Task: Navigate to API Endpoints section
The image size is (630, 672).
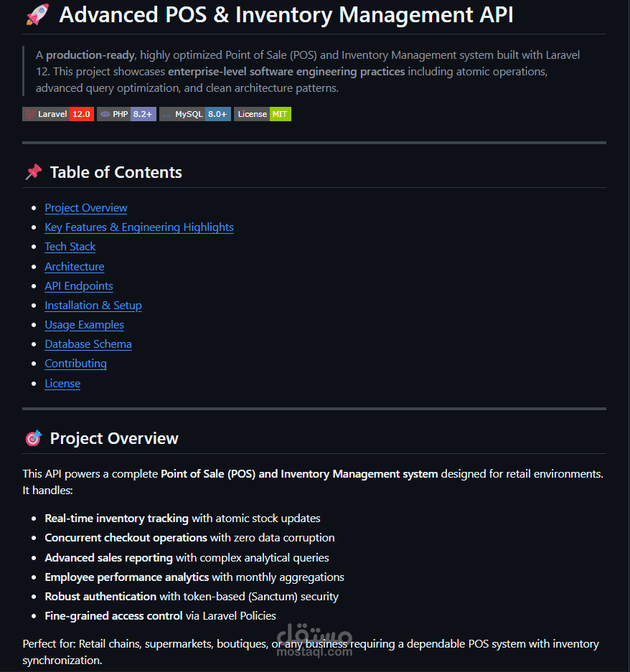Action: [79, 286]
